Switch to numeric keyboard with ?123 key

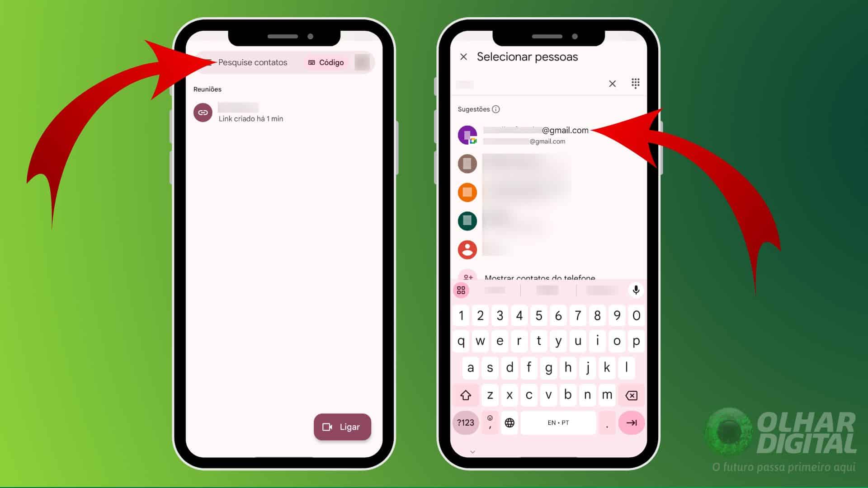click(x=465, y=422)
